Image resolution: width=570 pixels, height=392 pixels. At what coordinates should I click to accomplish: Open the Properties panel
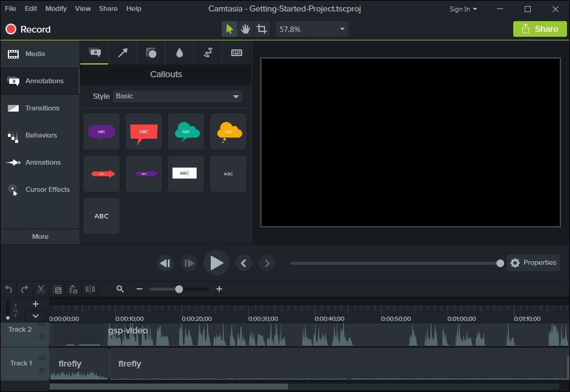pyautogui.click(x=533, y=263)
